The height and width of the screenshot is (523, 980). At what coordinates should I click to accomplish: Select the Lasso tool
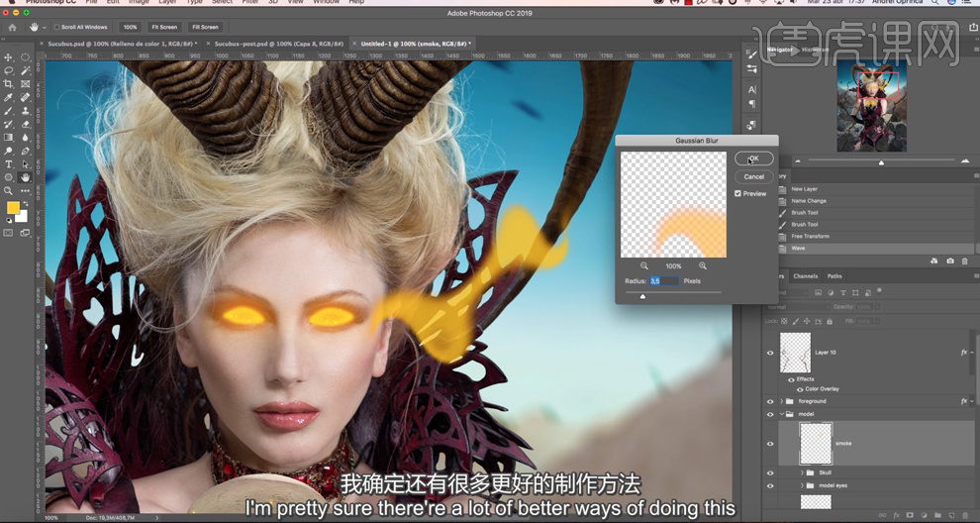click(9, 71)
